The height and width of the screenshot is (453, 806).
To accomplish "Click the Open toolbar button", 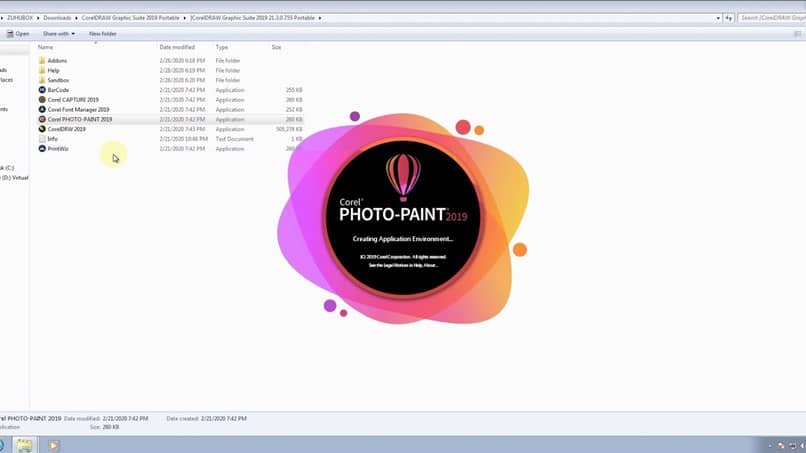I will [x=18, y=34].
